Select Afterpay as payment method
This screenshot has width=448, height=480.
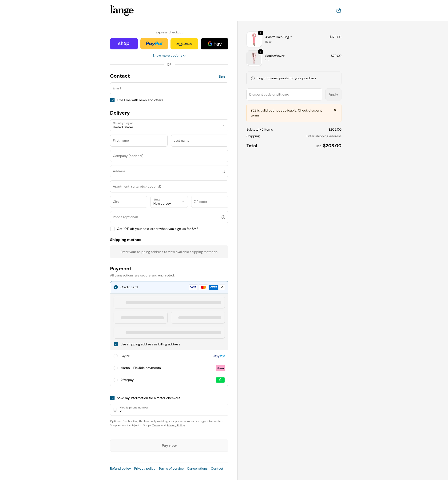116,380
